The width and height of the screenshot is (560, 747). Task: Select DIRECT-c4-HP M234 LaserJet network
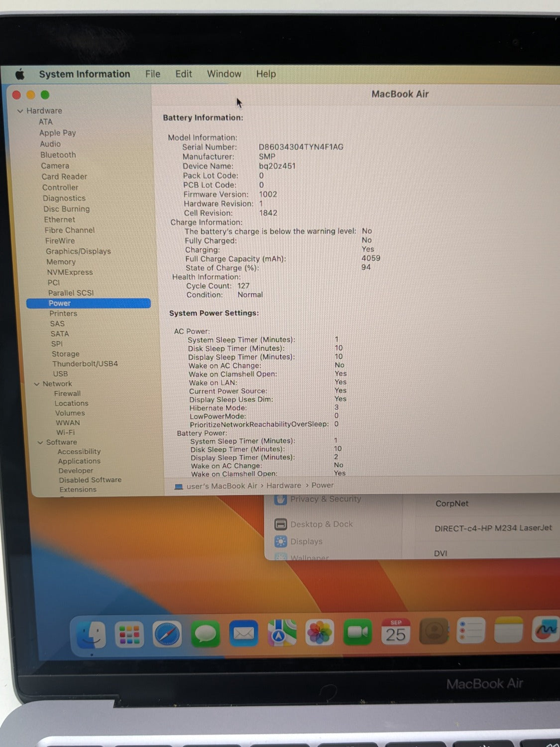click(493, 528)
